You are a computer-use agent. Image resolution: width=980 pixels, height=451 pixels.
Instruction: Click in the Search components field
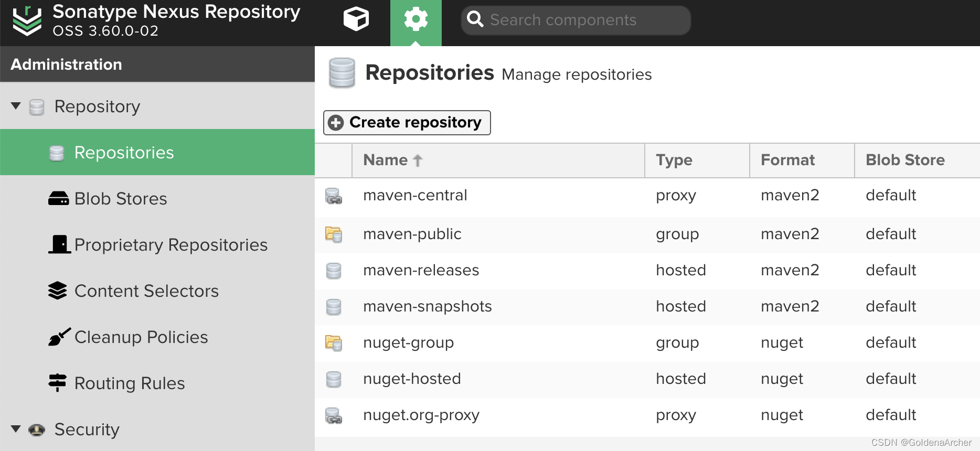click(576, 20)
